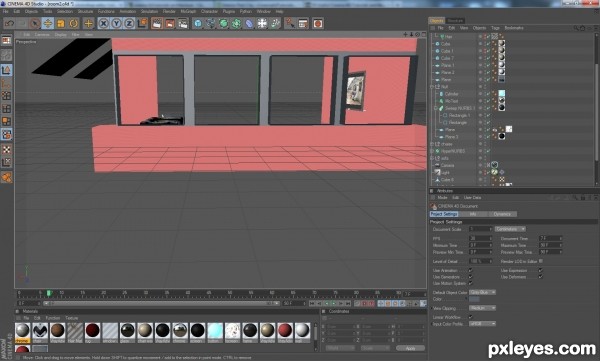Open Document Scale units dropdown

coord(510,229)
